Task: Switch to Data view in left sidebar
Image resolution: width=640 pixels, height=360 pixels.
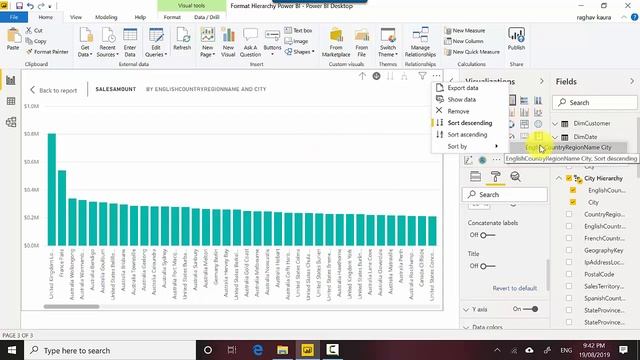Action: point(11,101)
